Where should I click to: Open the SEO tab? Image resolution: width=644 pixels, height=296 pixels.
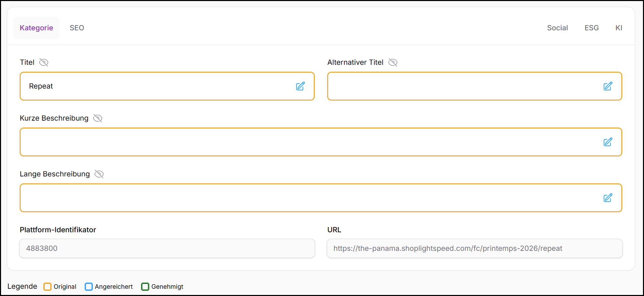click(x=77, y=28)
